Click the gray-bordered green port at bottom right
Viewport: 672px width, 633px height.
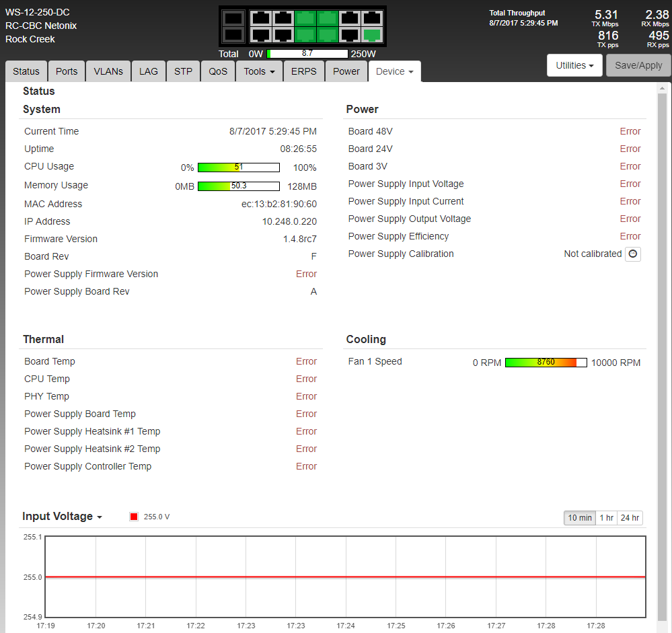coord(371,35)
